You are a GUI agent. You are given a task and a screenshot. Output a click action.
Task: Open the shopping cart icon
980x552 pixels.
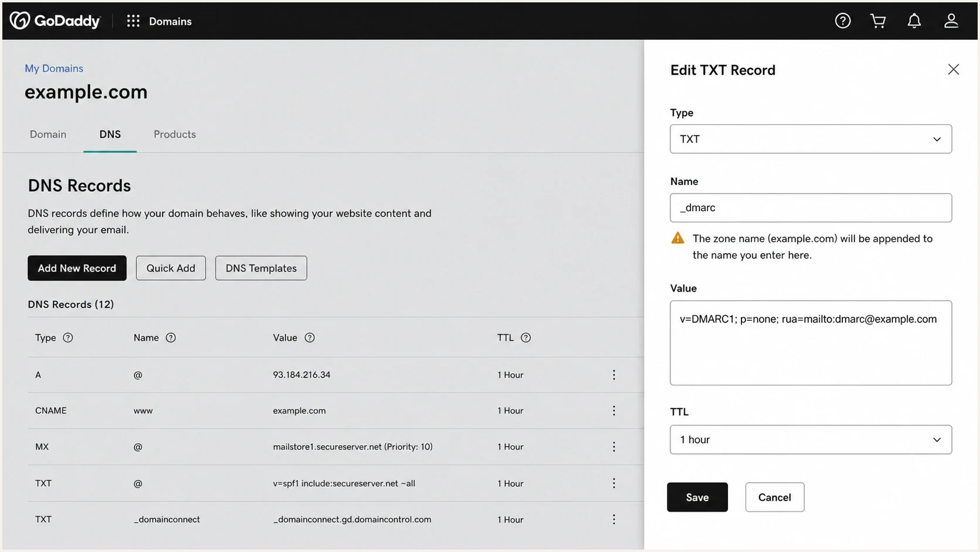pos(878,21)
